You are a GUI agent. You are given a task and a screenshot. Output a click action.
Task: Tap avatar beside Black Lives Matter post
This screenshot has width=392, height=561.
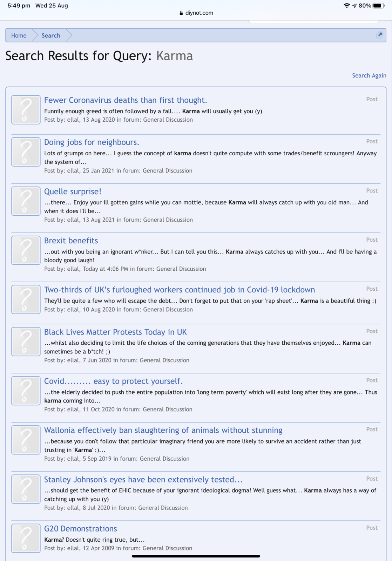point(26,342)
